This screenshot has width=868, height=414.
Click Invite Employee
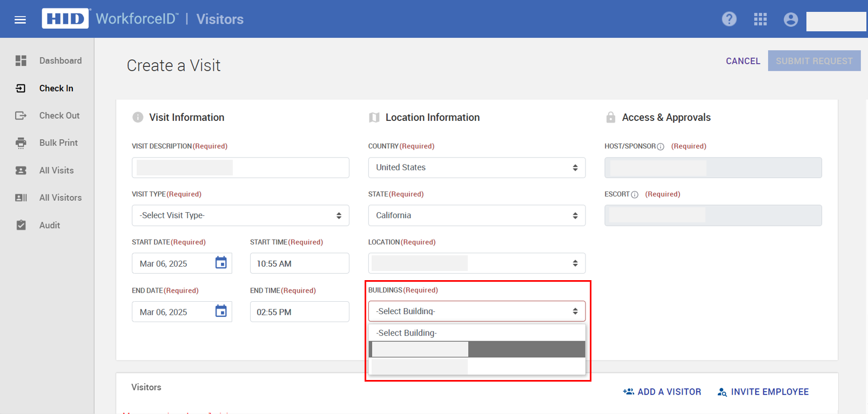click(x=763, y=392)
